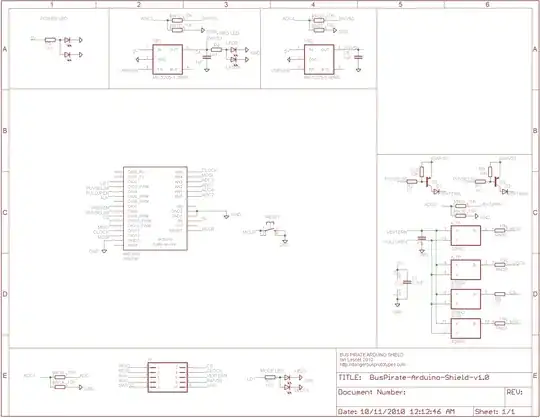The width and height of the screenshot is (540, 418).
Task: Click the lower POWER LED diode symbol
Action: [68, 55]
